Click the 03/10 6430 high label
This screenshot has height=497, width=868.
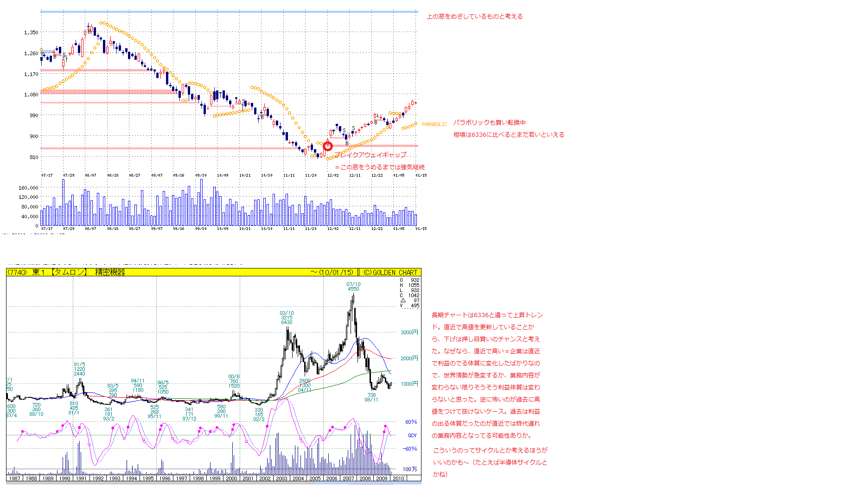pos(287,318)
